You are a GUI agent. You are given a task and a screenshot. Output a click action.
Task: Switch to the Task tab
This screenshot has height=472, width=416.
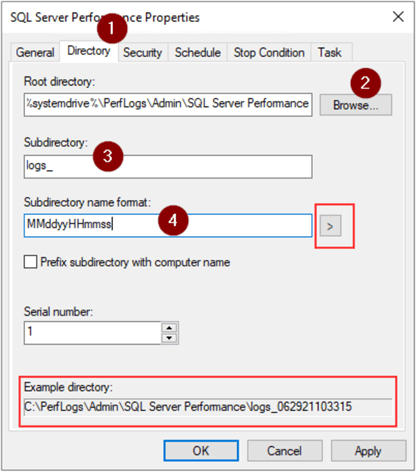pyautogui.click(x=330, y=52)
